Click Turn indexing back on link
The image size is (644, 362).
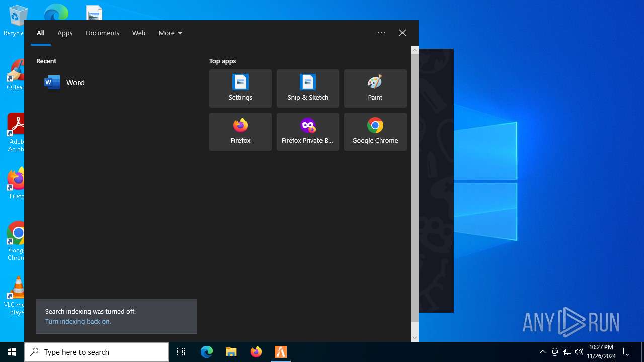tap(78, 322)
